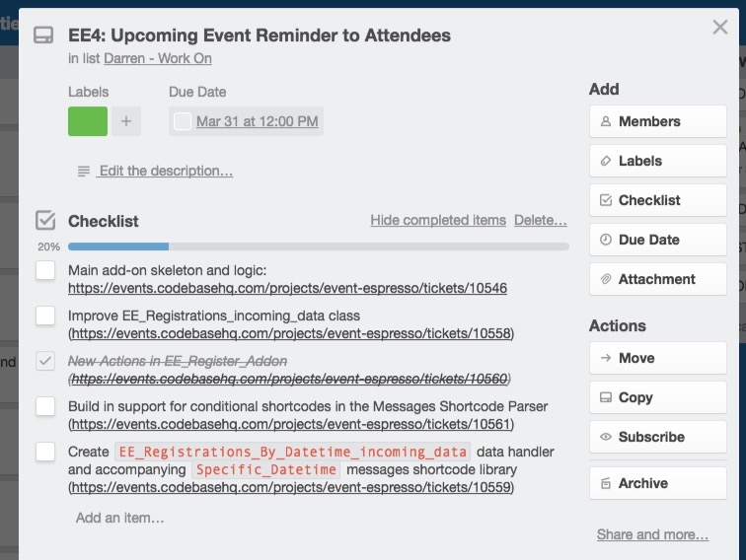Check the Main add-on skeleton item

click(45, 270)
